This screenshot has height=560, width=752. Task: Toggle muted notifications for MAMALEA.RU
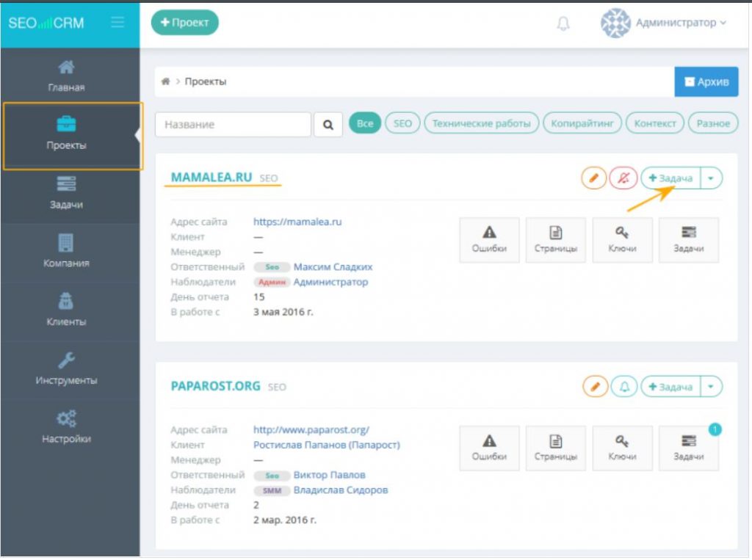coord(623,178)
